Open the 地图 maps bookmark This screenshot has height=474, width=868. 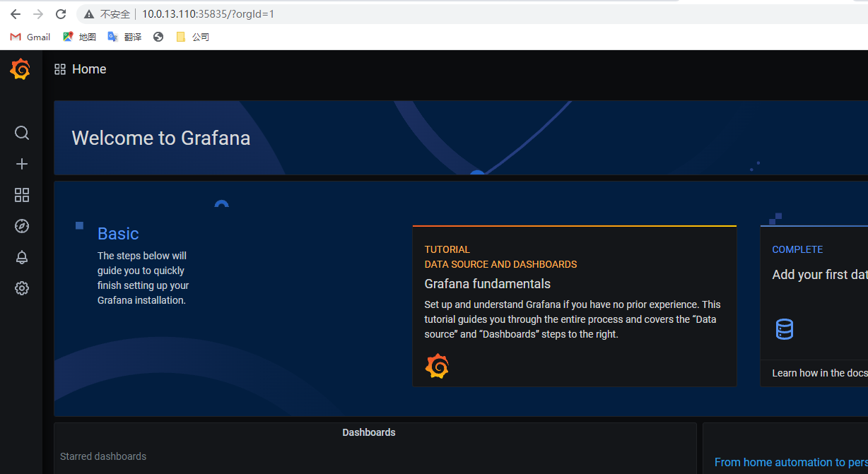click(x=79, y=37)
